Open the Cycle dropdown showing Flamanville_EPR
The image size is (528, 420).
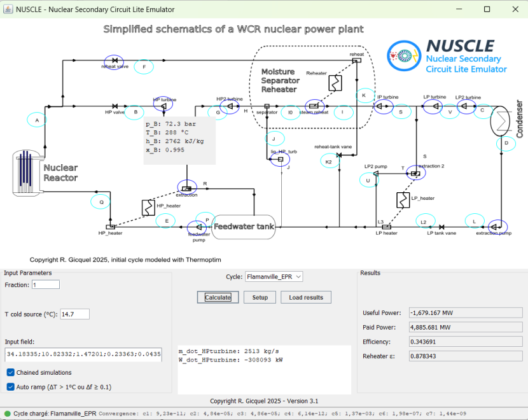coord(274,277)
